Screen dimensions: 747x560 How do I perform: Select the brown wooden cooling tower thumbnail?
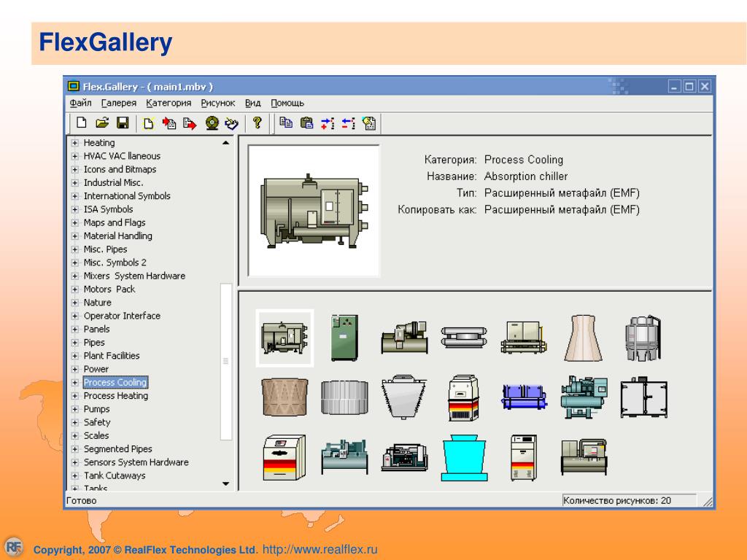pyautogui.click(x=285, y=397)
